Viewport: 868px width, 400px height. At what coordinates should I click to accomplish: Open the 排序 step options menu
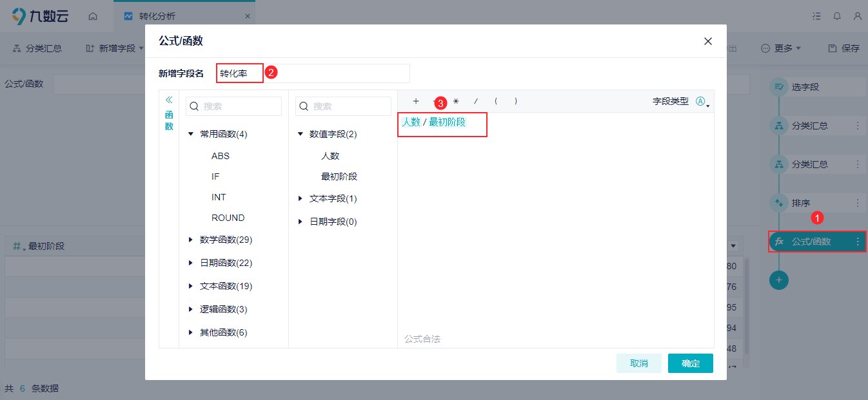[858, 203]
